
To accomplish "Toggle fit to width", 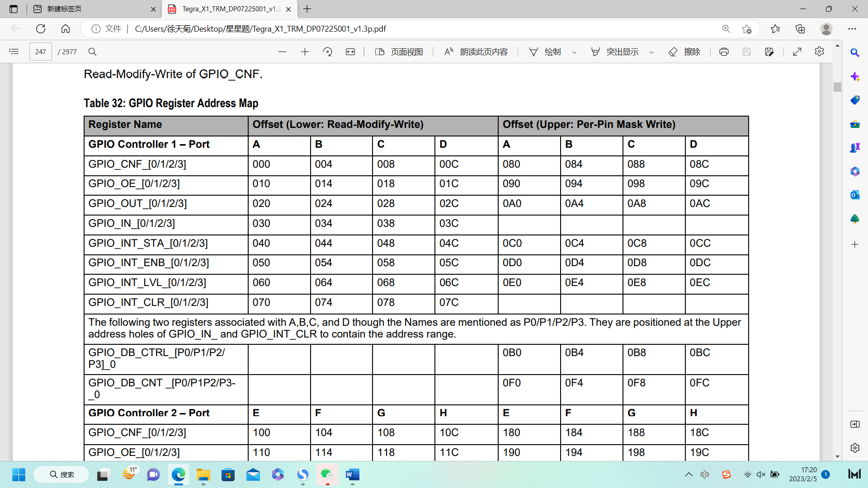I will (x=350, y=52).
